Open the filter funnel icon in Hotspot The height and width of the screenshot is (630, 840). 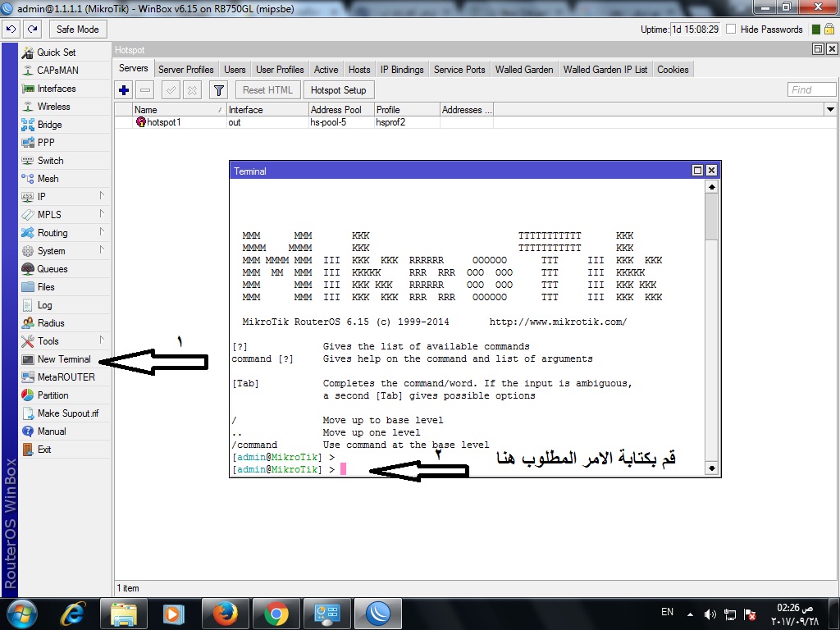click(218, 90)
